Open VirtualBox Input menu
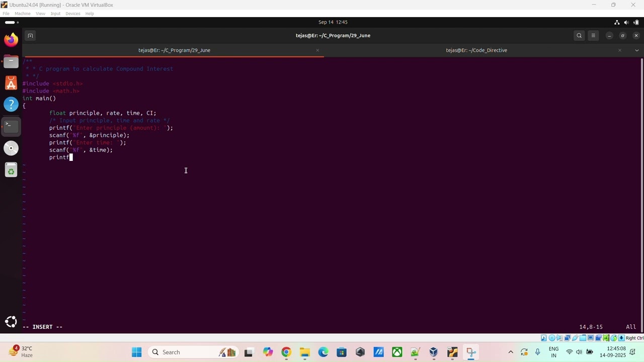The height and width of the screenshot is (362, 644). (x=55, y=14)
